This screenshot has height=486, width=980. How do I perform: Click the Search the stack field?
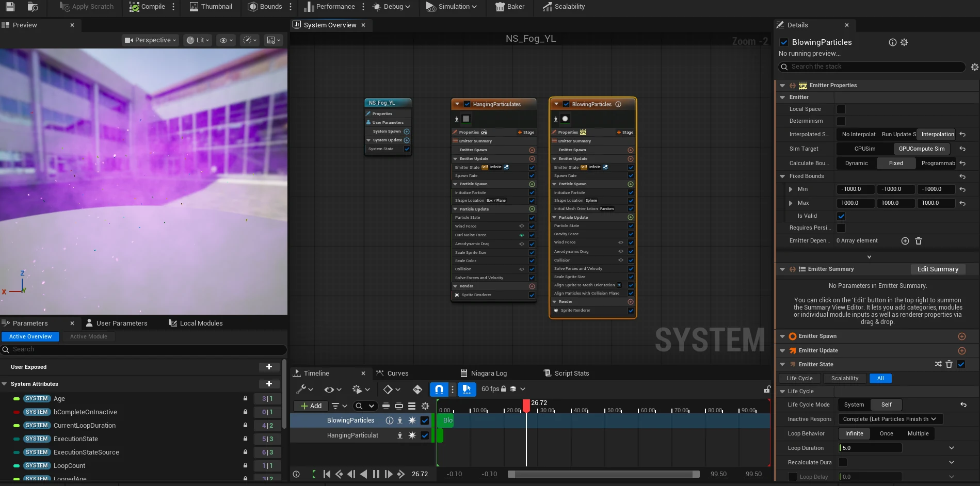[x=872, y=67]
